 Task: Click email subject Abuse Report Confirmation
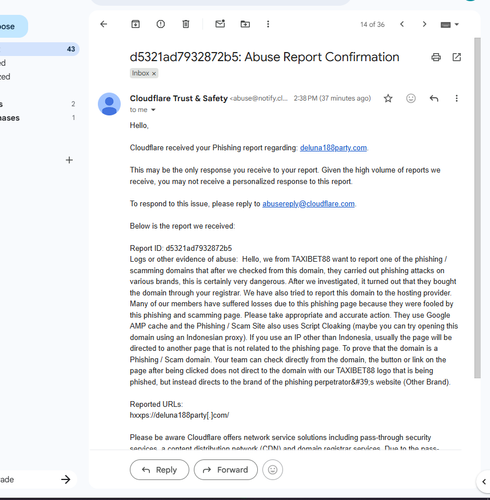[264, 57]
